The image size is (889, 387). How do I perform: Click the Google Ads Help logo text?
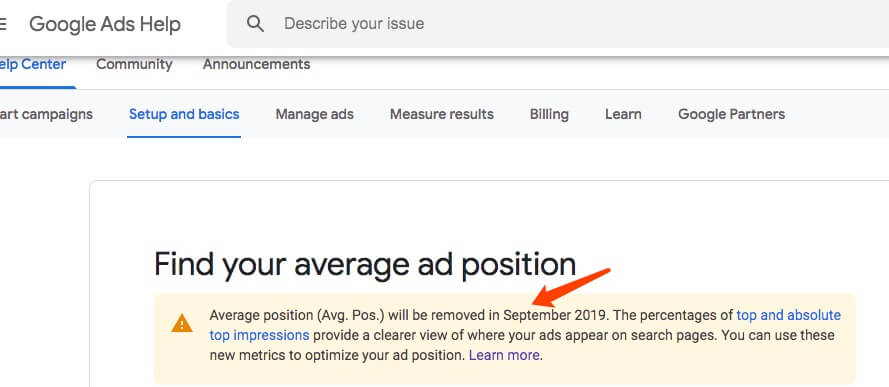coord(105,24)
